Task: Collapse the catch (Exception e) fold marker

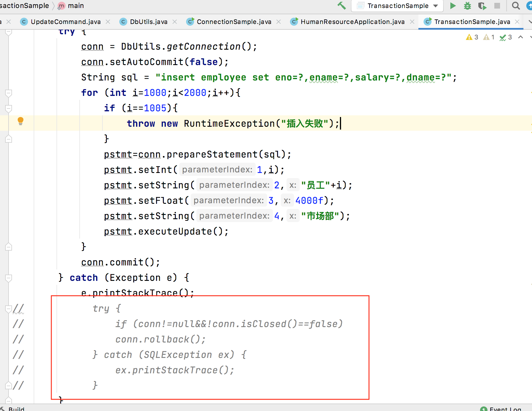Action: point(9,278)
